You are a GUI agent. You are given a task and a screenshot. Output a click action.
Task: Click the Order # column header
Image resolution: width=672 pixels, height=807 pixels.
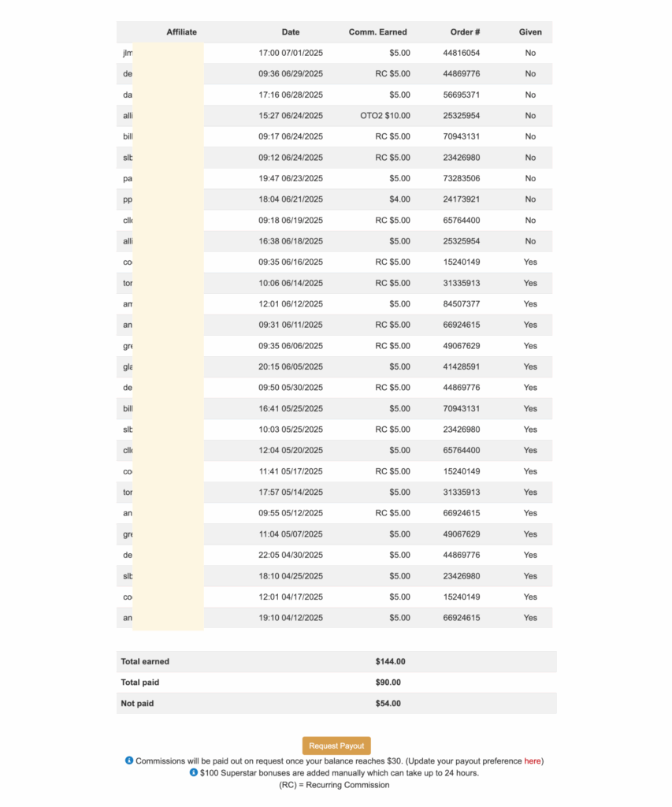(x=465, y=32)
